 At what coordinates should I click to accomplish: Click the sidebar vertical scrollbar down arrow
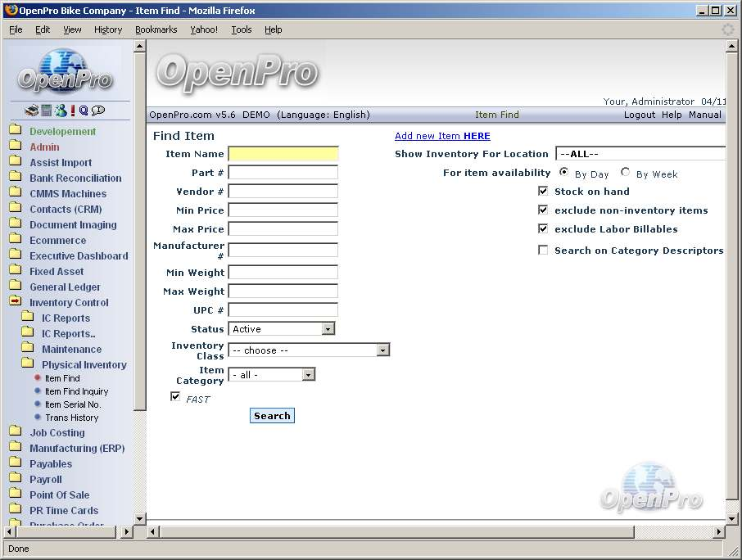click(x=139, y=518)
